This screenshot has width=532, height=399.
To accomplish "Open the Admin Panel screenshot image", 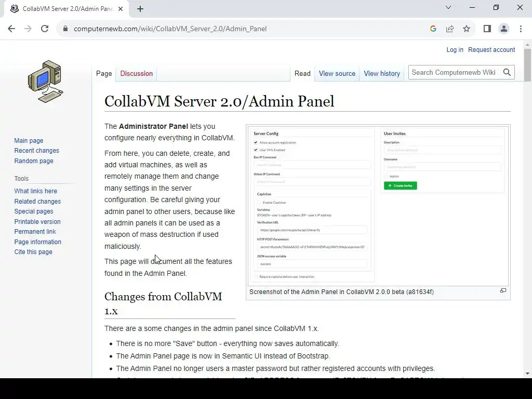I will (378, 206).
